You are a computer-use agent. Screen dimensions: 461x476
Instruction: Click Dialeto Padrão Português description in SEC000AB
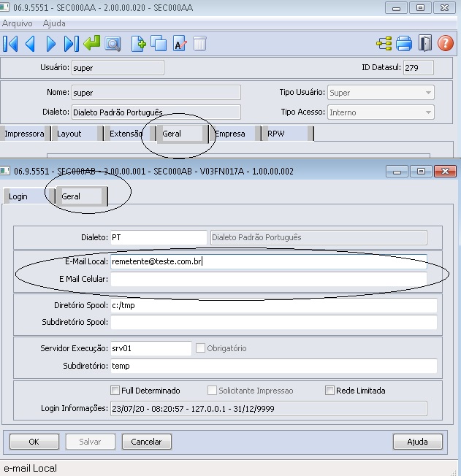tap(319, 237)
